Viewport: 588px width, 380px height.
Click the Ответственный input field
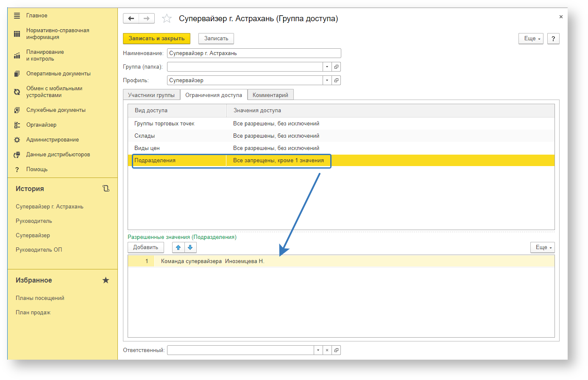pos(240,350)
